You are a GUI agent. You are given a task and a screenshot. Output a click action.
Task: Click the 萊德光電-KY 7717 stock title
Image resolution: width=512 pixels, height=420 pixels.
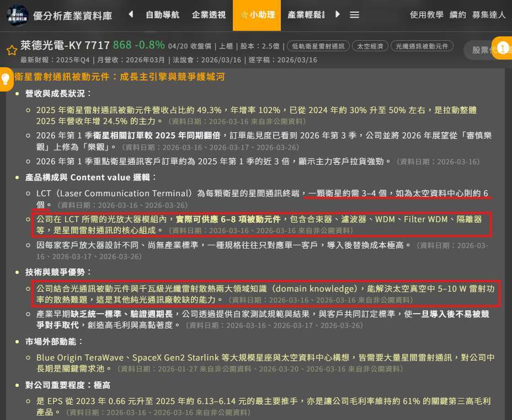coord(65,45)
